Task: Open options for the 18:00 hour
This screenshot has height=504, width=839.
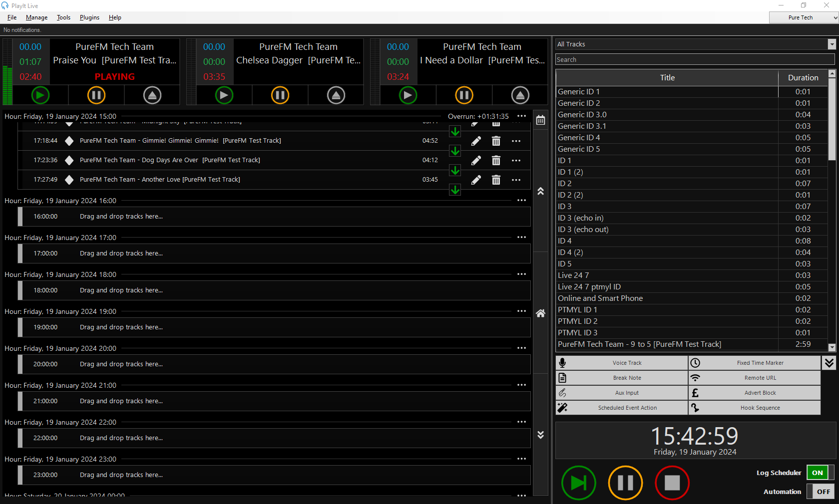Action: 521,274
